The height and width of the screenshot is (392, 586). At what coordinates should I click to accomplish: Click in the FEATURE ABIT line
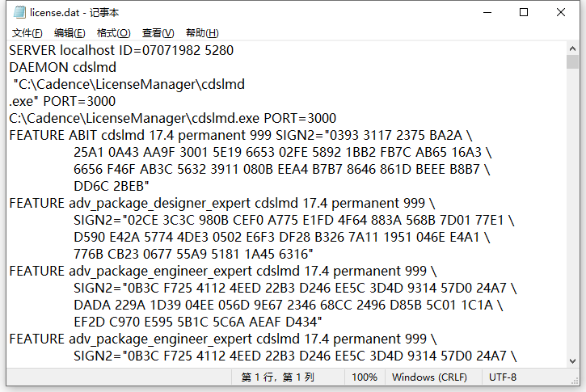[241, 135]
